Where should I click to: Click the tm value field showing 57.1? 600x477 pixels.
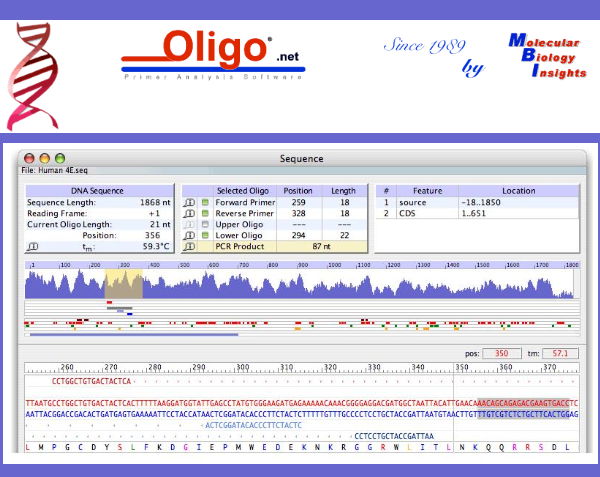(560, 353)
